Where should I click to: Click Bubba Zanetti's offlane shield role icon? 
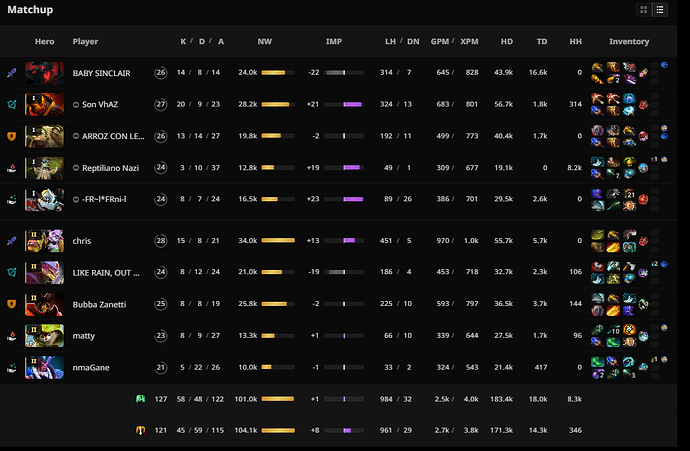click(x=12, y=304)
